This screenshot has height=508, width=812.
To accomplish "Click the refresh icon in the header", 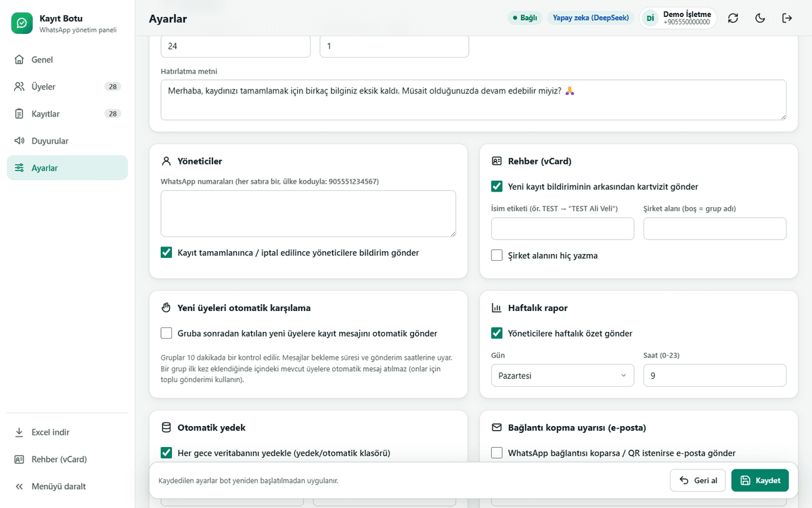I will coord(733,18).
